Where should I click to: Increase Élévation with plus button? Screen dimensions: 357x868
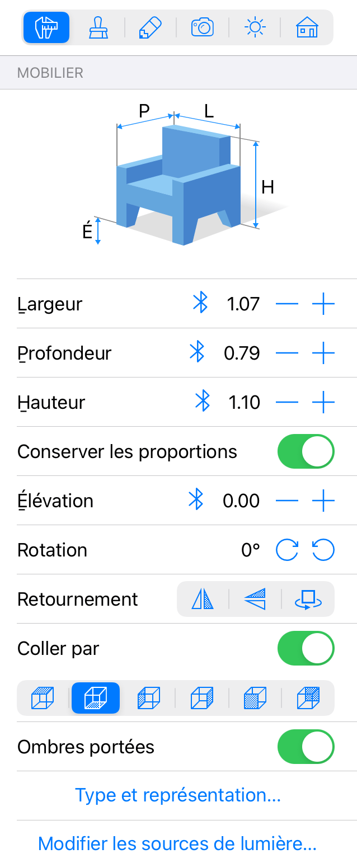tap(323, 501)
